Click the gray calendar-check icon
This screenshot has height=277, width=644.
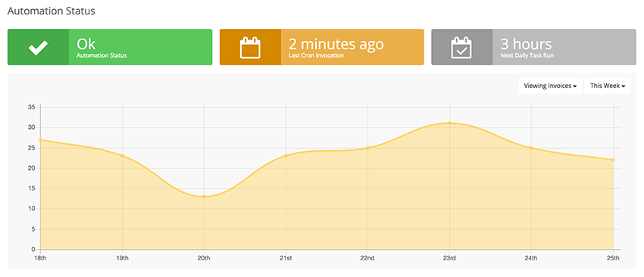click(x=461, y=47)
